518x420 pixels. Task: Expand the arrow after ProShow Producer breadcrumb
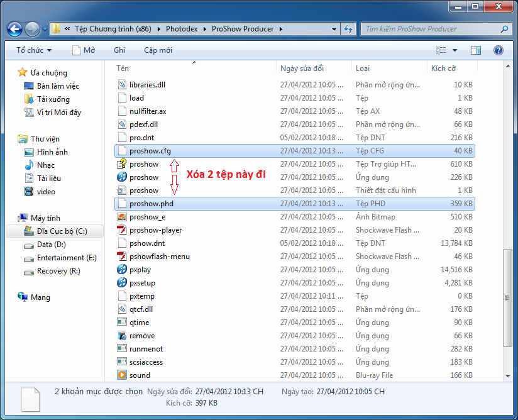281,29
